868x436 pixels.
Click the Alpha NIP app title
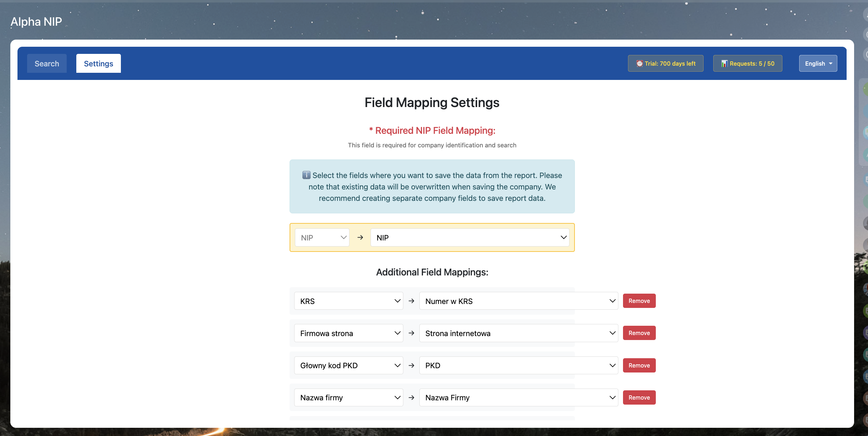pos(36,22)
